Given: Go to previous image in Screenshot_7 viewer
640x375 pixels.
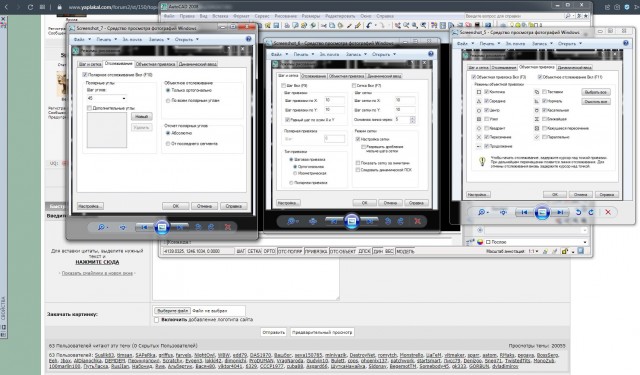Looking at the screenshot, I should pyautogui.click(x=144, y=227).
